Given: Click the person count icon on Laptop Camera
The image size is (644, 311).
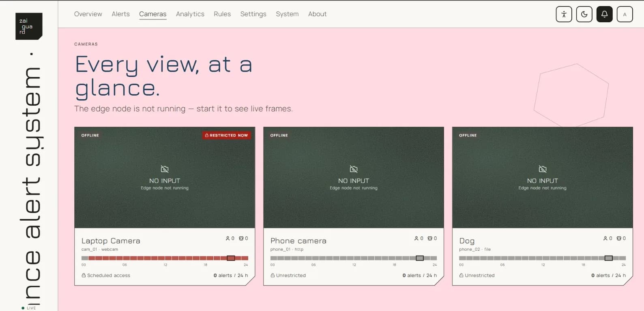Looking at the screenshot, I should click(x=228, y=239).
